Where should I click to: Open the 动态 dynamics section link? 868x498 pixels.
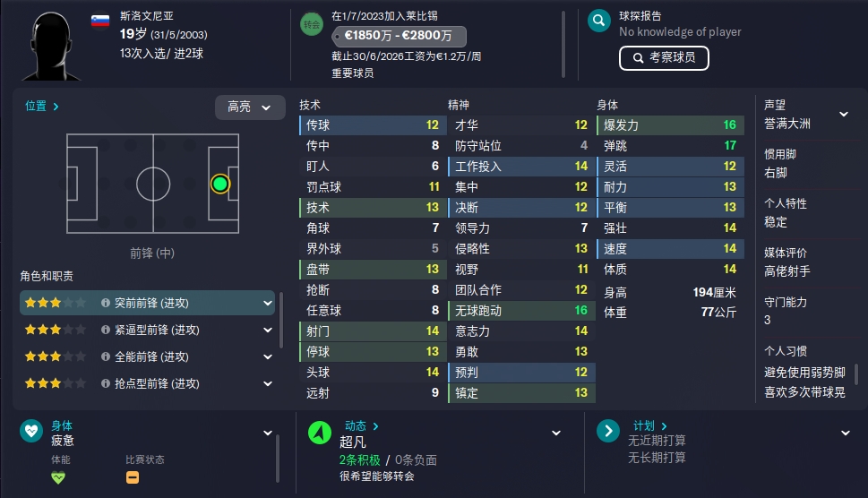point(362,426)
